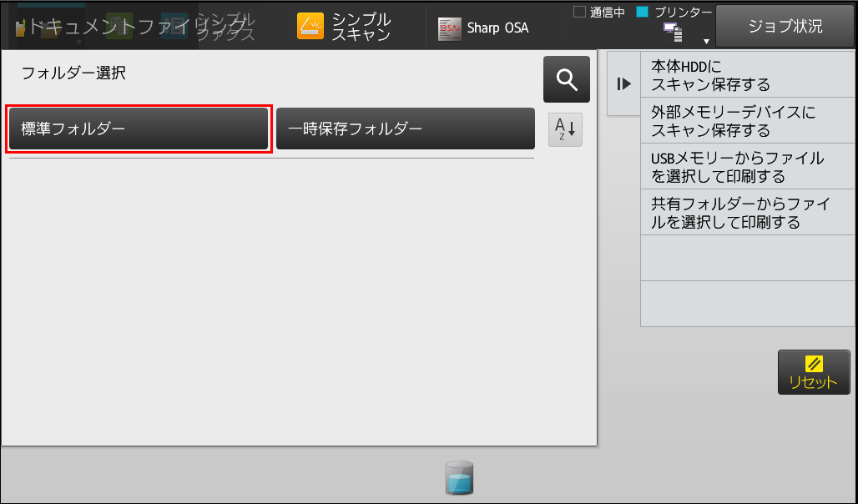Click the ジョブ状況 button
The image size is (858, 504).
(785, 26)
